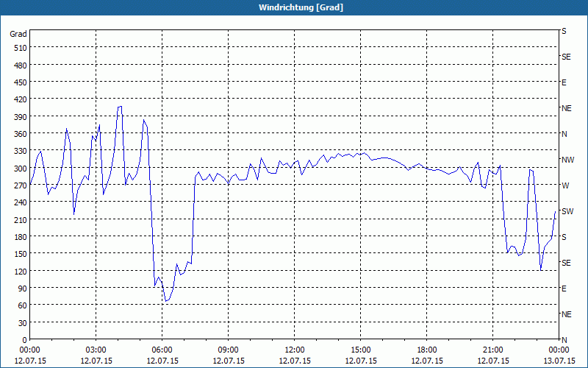
Task: Click the 00:00 label above 13.07.15
Action: click(x=559, y=350)
